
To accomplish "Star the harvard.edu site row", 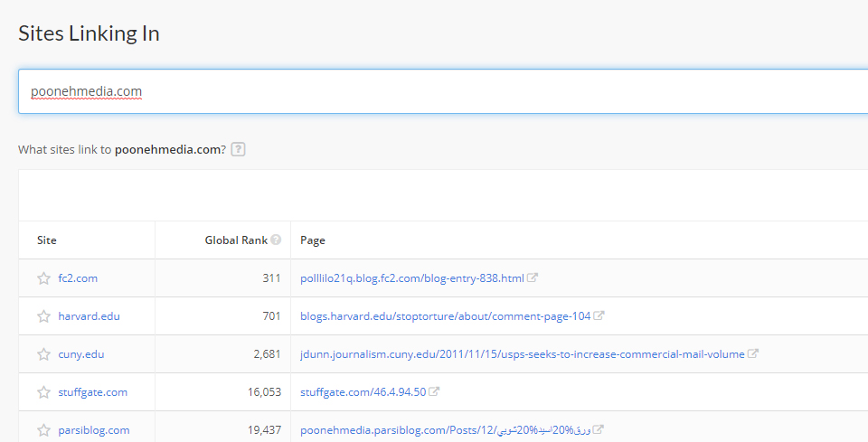I will pyautogui.click(x=43, y=316).
